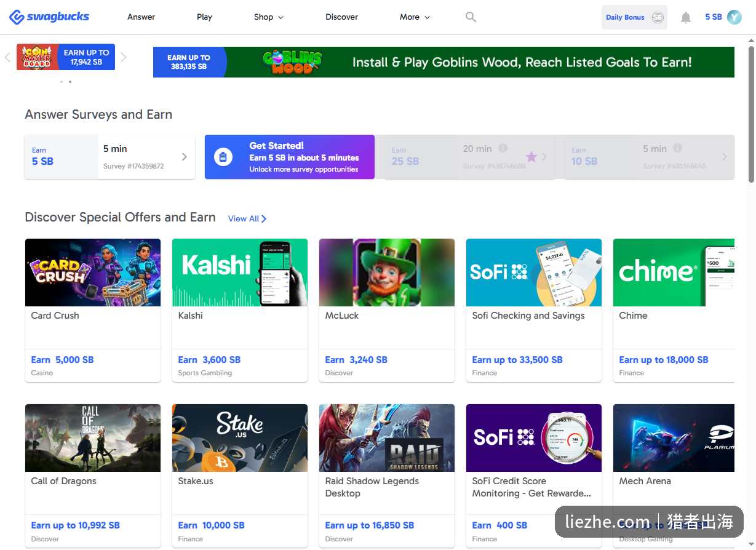The width and height of the screenshot is (756, 550).
Task: Click the Get Started survey banner
Action: point(289,157)
